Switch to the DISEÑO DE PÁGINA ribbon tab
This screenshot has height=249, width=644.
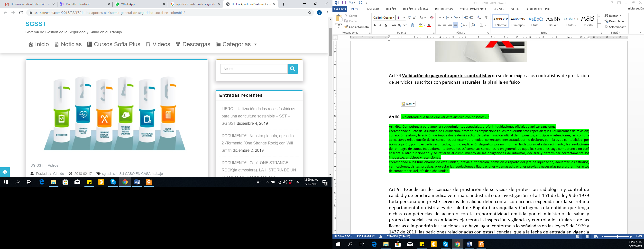pos(415,9)
